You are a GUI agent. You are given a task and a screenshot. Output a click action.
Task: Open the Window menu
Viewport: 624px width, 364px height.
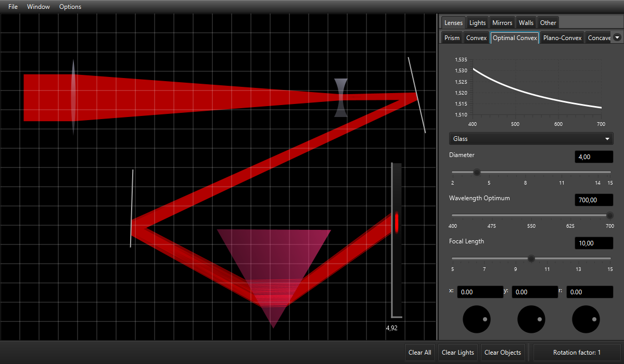click(x=38, y=7)
